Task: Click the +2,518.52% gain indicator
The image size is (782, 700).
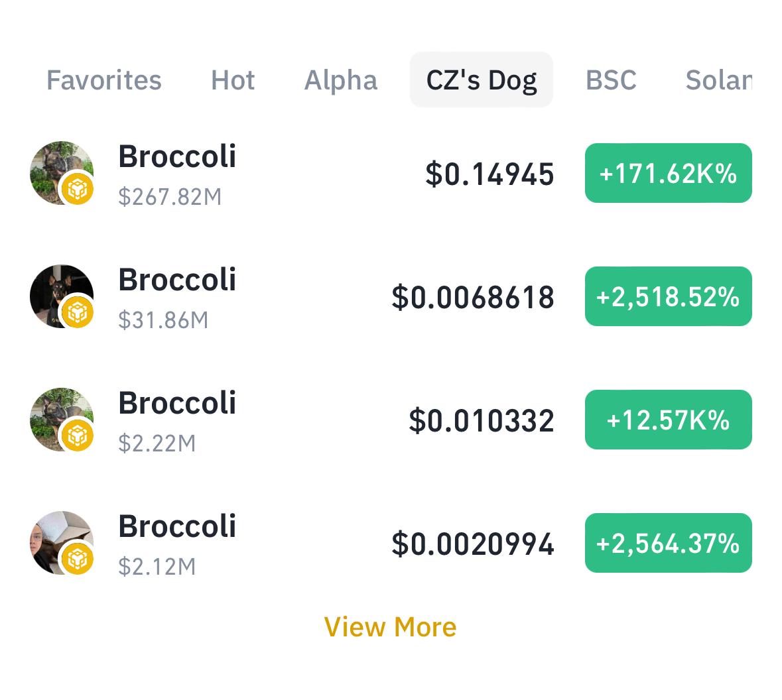Action: click(x=668, y=296)
